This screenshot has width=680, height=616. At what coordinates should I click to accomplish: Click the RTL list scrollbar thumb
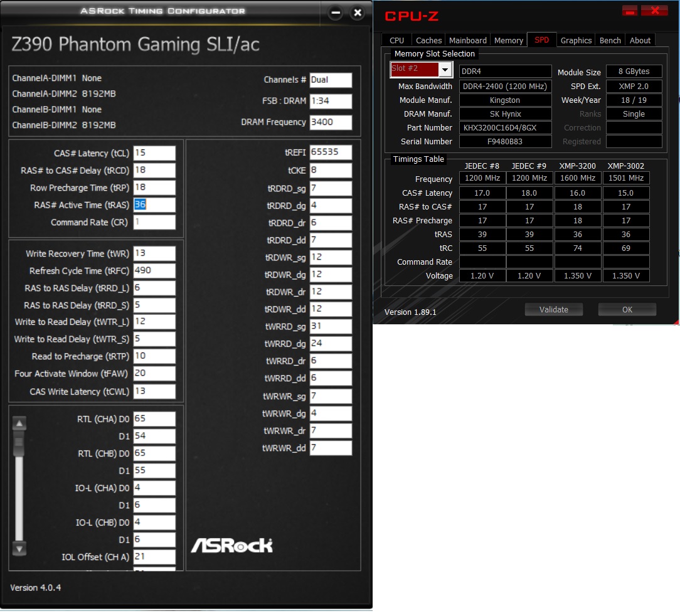tap(19, 442)
